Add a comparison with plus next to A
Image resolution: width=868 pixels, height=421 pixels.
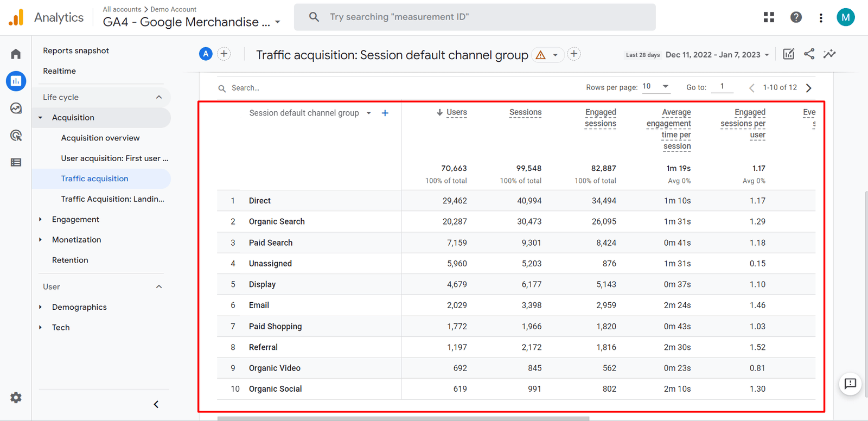[x=224, y=54]
